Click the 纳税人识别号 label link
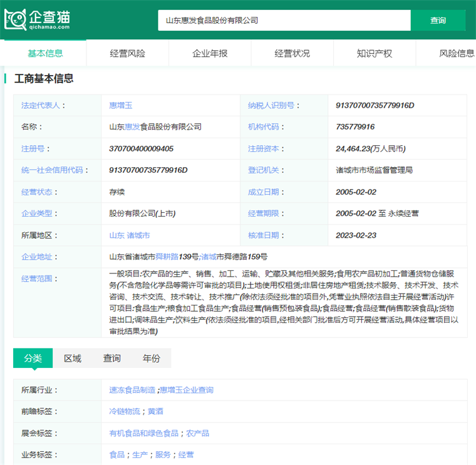This screenshot has height=465, width=476. tap(271, 105)
